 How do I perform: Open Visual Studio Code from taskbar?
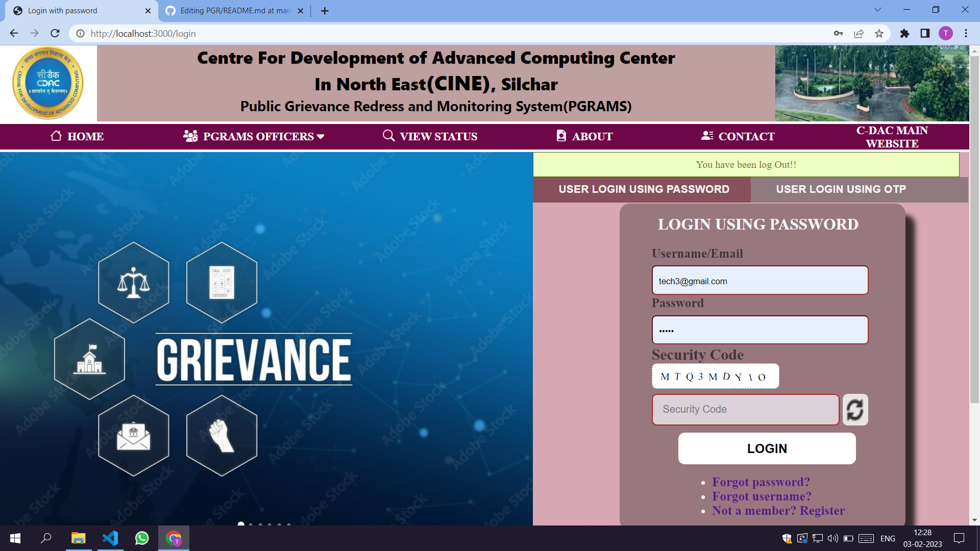pyautogui.click(x=110, y=538)
